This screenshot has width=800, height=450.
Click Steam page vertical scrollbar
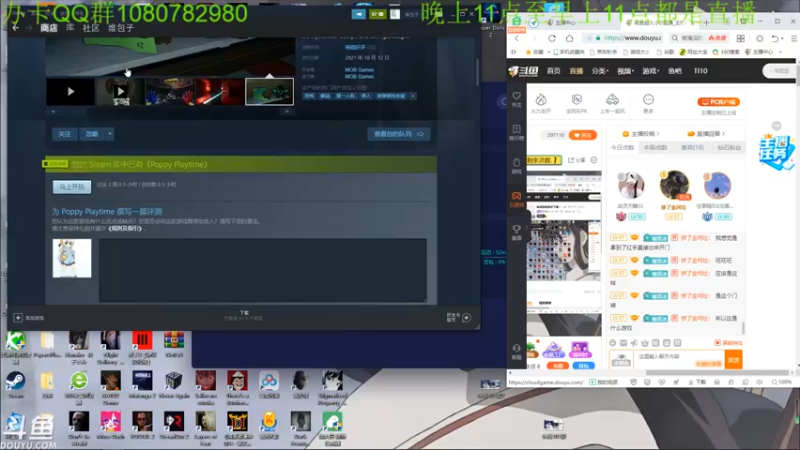pyautogui.click(x=478, y=72)
